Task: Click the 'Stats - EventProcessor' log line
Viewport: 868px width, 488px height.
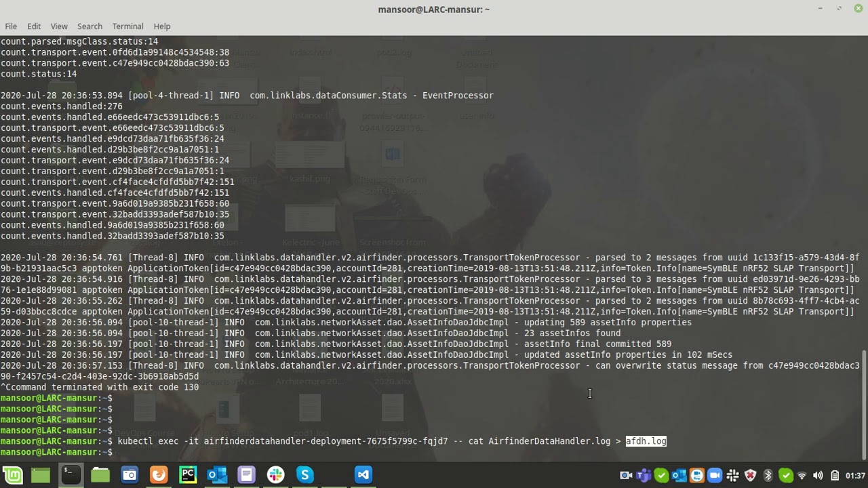Action: (x=247, y=96)
